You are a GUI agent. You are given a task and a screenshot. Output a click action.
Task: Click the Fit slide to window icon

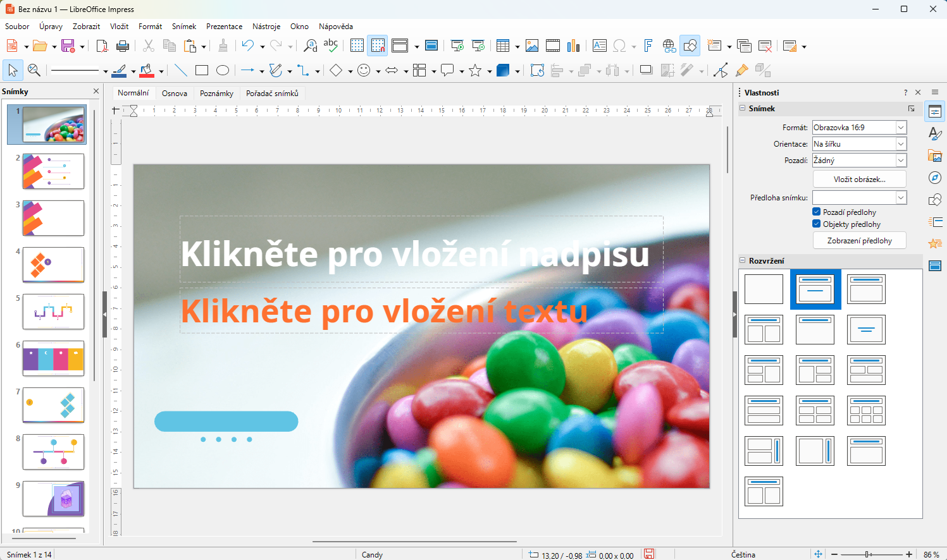[818, 554]
